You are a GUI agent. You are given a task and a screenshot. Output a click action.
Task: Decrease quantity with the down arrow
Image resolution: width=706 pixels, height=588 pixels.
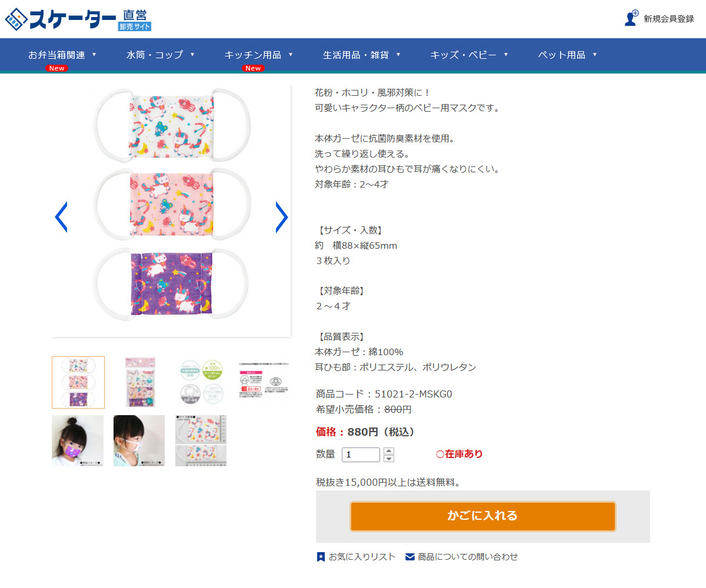coord(389,459)
